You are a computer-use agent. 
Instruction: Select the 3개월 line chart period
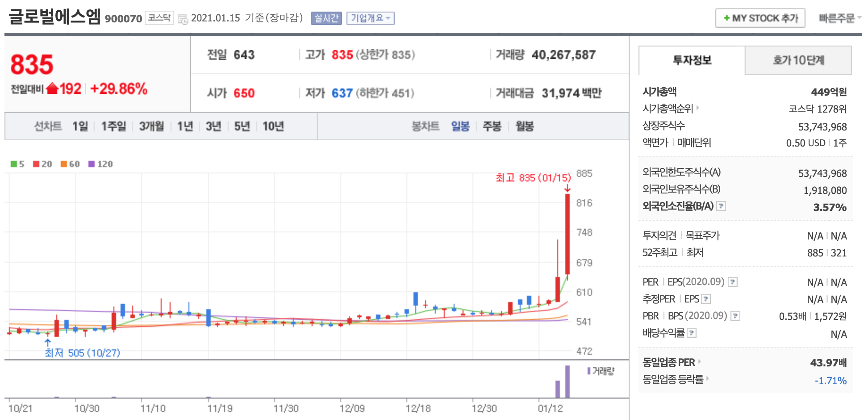151,126
